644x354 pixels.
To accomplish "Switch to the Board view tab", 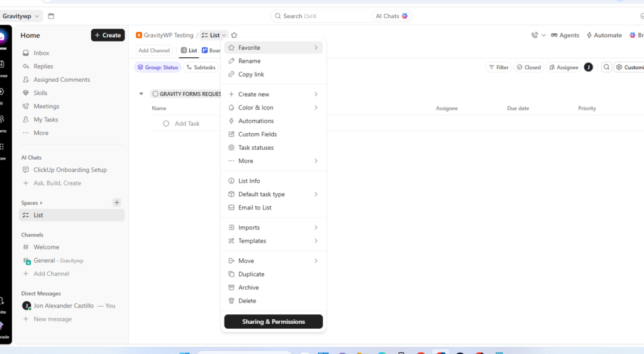I will [211, 50].
